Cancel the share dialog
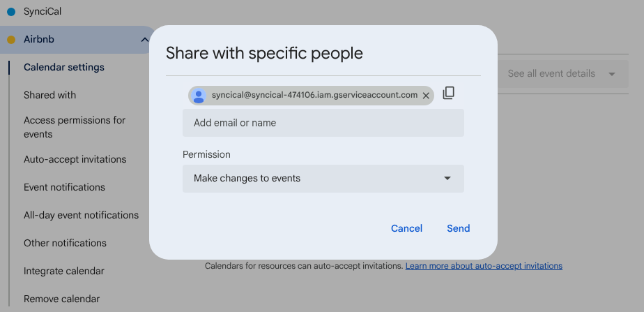 406,228
